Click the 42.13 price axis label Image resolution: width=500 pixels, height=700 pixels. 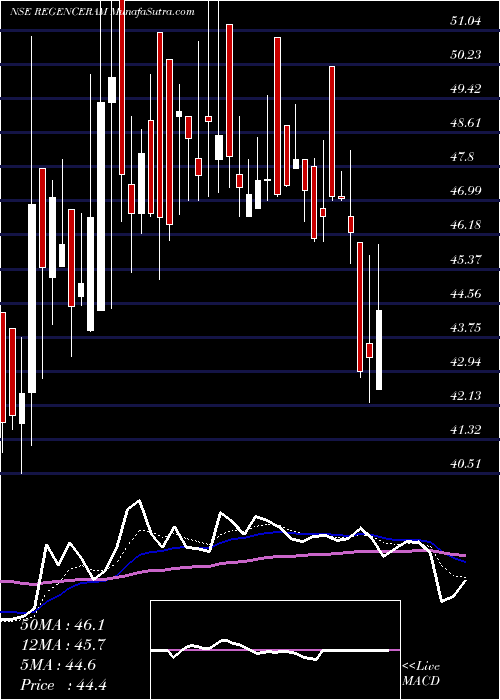pos(466,395)
